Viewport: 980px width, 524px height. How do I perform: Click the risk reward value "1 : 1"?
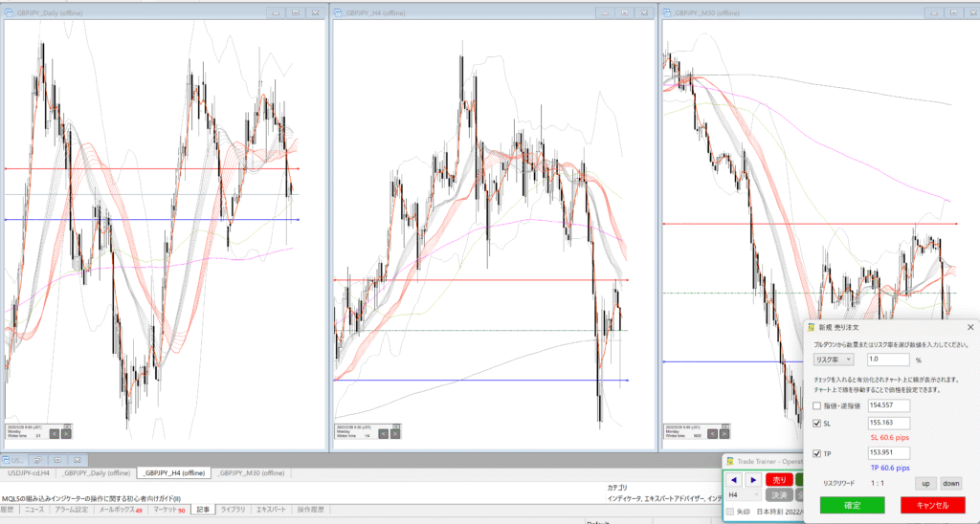coord(878,484)
